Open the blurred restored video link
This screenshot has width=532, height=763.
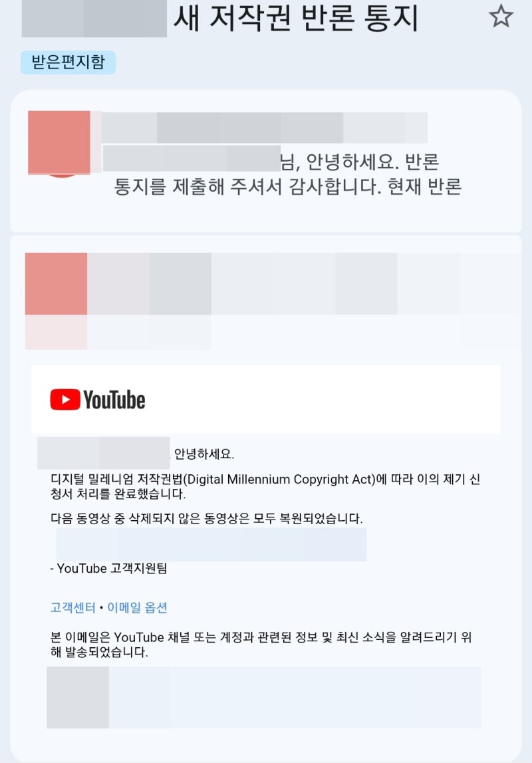pyautogui.click(x=211, y=545)
